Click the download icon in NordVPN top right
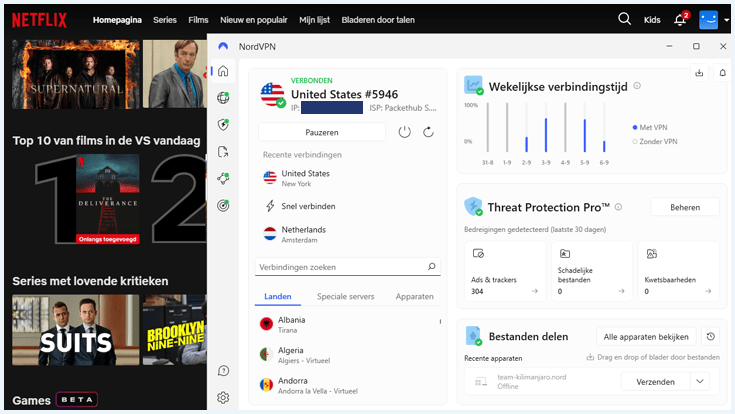 [x=699, y=73]
